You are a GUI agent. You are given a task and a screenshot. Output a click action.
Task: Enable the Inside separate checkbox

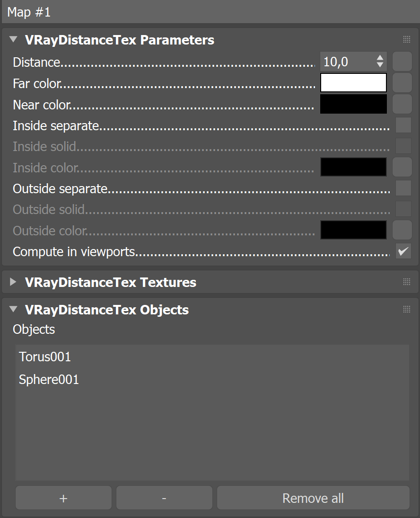coord(403,125)
